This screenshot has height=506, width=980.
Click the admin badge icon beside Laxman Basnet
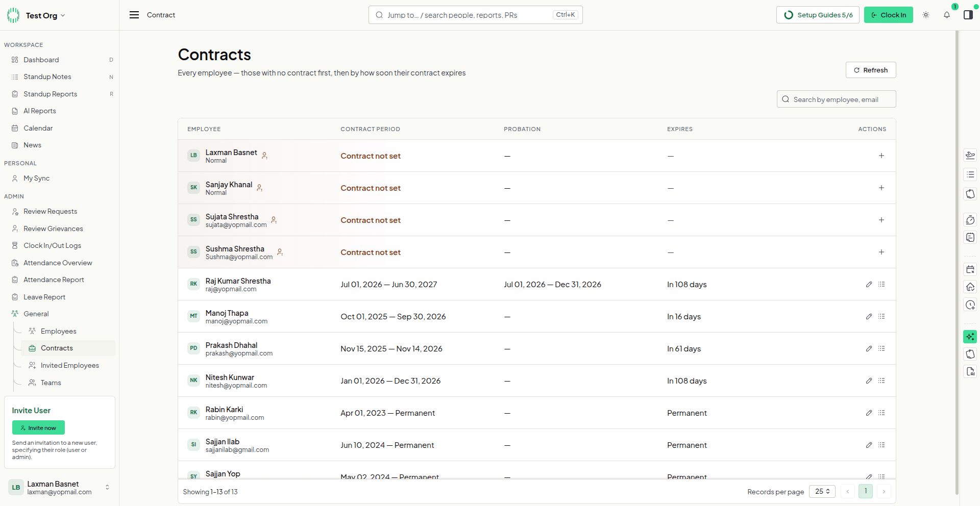(264, 156)
